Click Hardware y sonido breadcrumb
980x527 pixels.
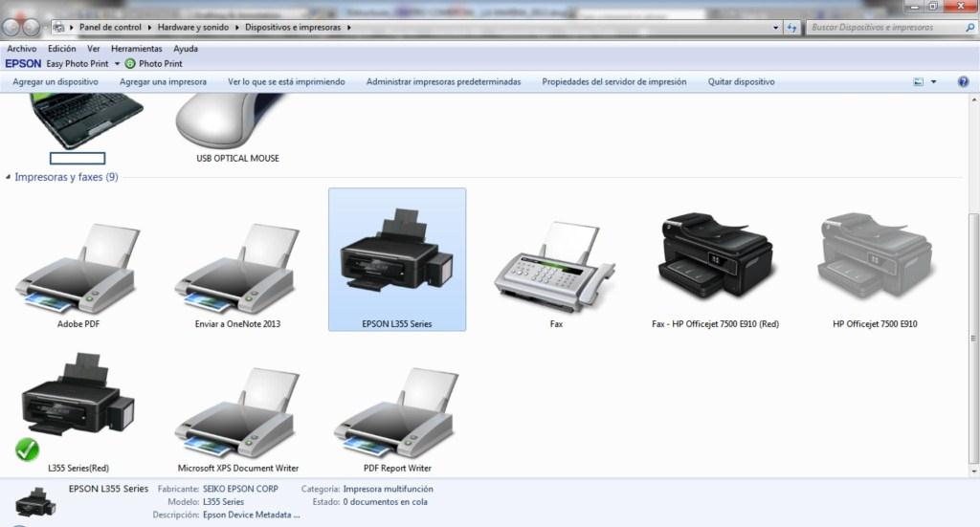(x=193, y=28)
